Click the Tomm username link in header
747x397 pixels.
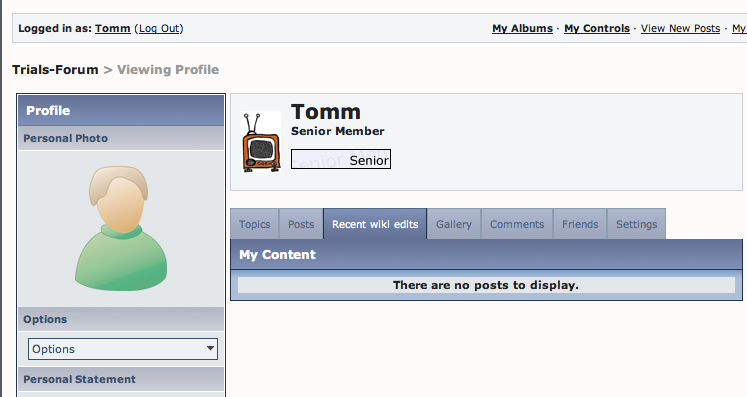click(112, 29)
